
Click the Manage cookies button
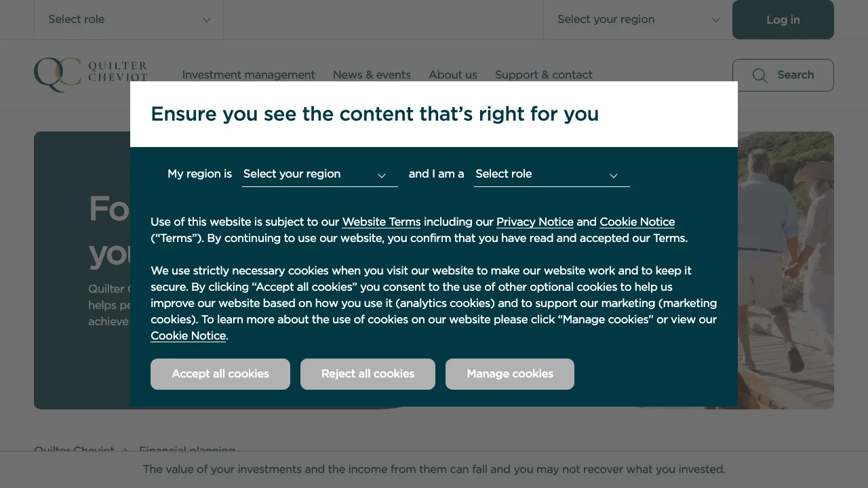(509, 374)
